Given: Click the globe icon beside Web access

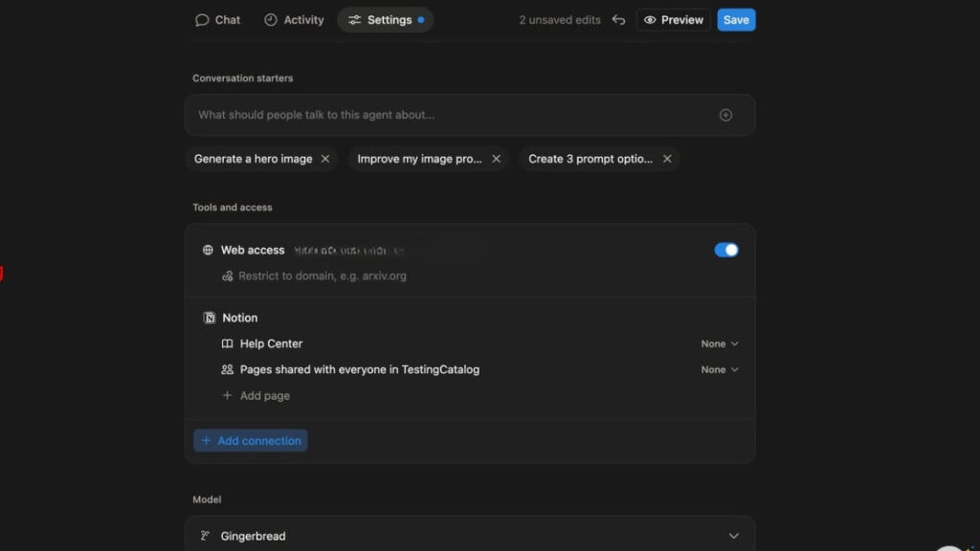Looking at the screenshot, I should (x=208, y=250).
